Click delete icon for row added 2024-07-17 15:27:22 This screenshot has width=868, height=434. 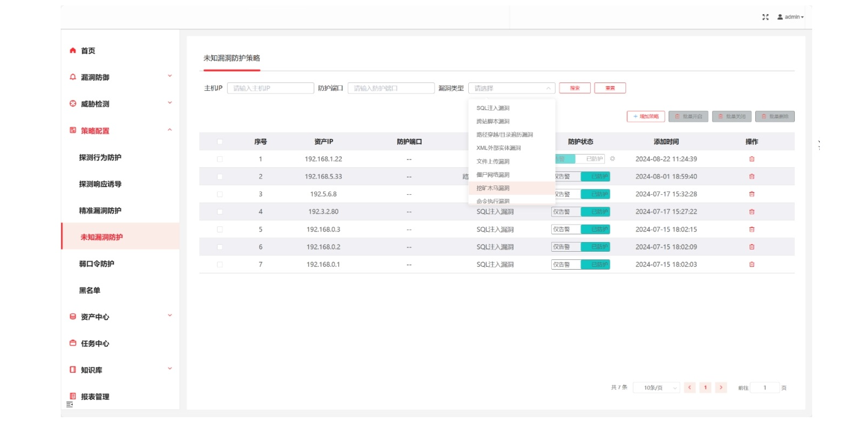point(751,212)
